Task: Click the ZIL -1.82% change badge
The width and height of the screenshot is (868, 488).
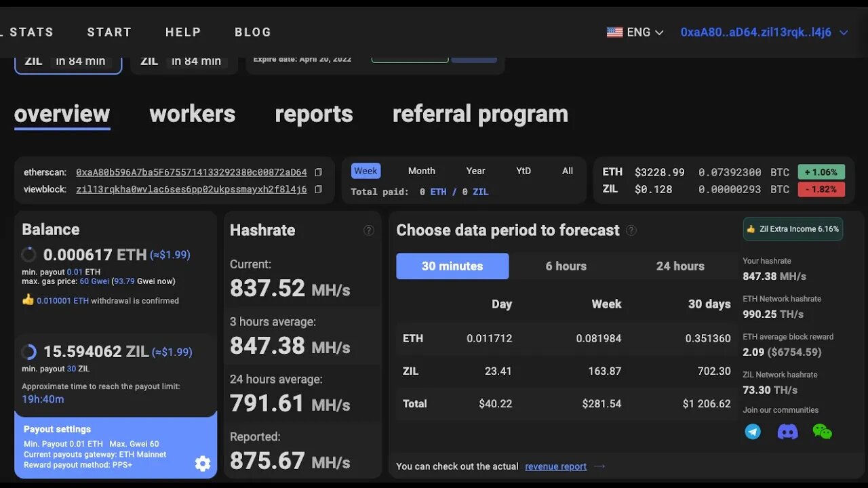Action: [821, 189]
